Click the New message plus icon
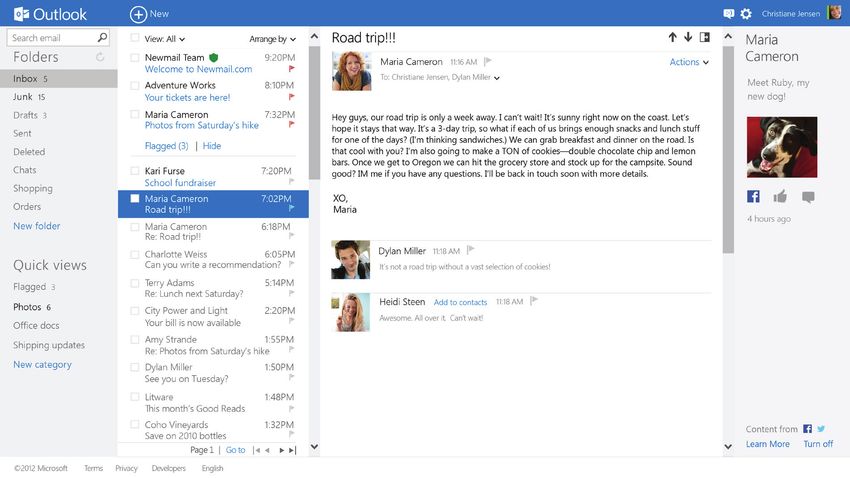The height and width of the screenshot is (478, 850). (138, 14)
